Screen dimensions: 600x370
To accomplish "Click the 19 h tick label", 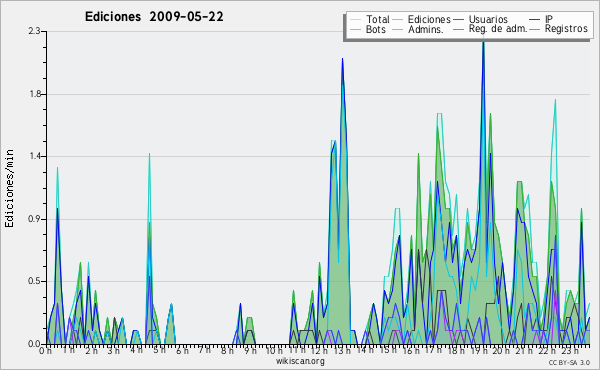I will [x=478, y=350].
